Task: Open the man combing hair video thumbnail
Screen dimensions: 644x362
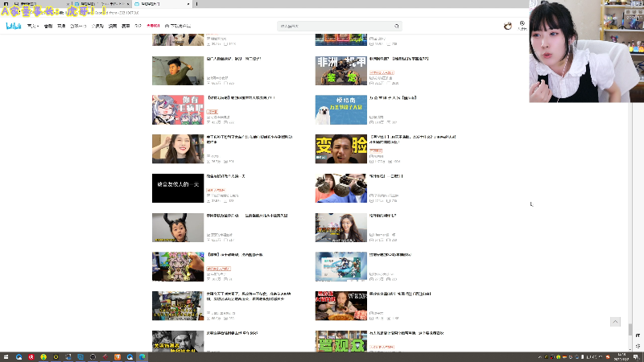Action: (x=178, y=71)
